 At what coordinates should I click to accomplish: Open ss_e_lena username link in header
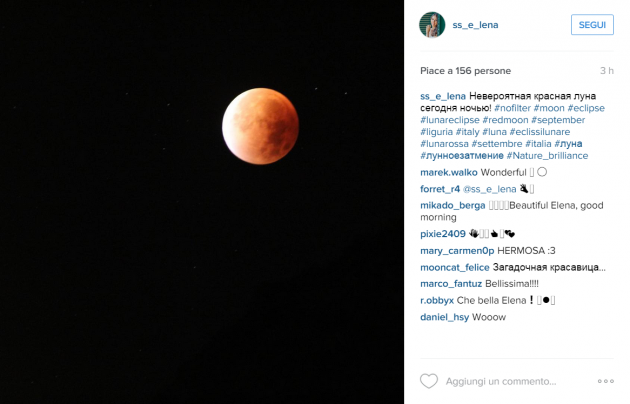coord(475,25)
